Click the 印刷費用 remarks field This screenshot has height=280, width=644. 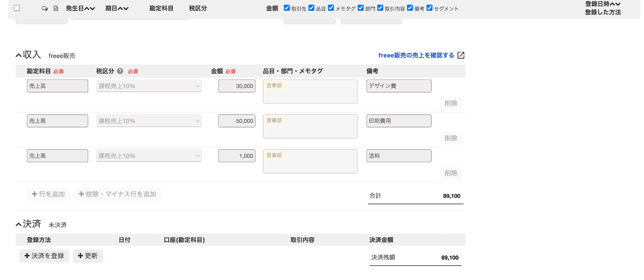(x=399, y=121)
